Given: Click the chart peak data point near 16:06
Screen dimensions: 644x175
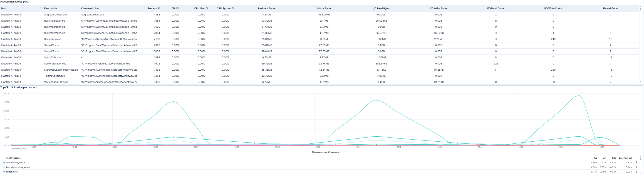Looking at the screenshot, I should pos(173,101).
